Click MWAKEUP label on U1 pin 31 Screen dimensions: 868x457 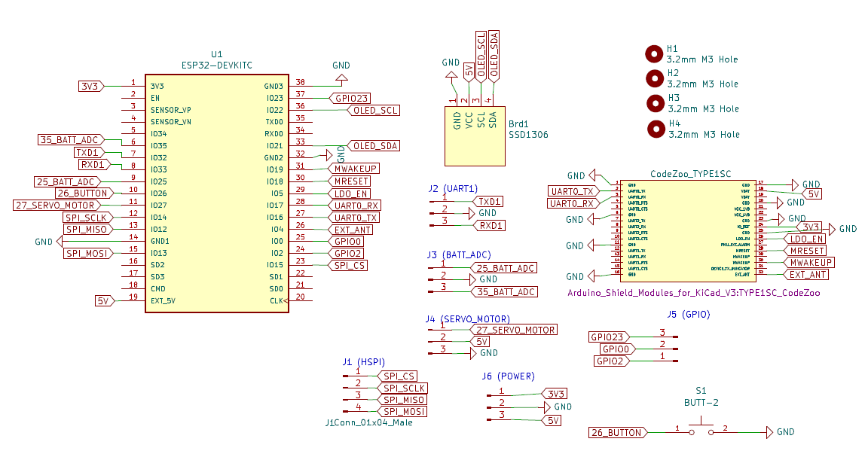coord(354,169)
